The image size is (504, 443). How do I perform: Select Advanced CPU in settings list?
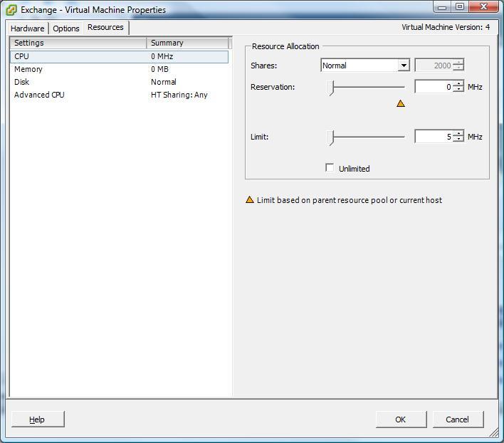point(39,95)
